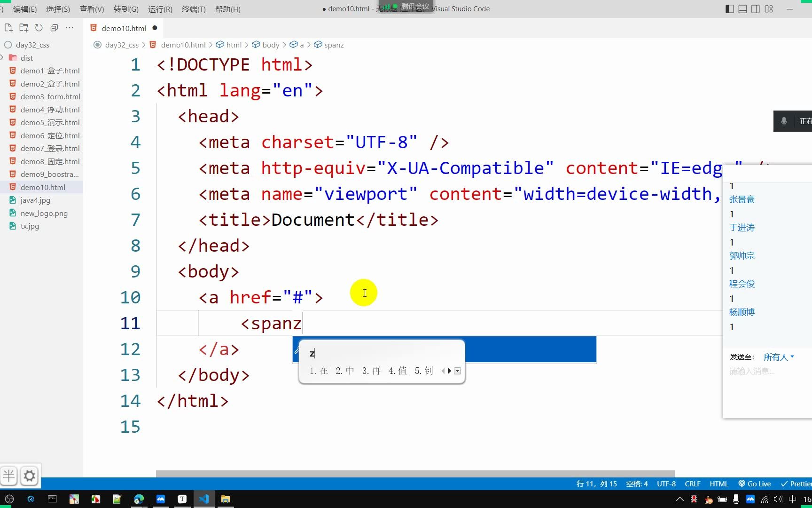Open explorer more actions ellipsis

pos(70,28)
